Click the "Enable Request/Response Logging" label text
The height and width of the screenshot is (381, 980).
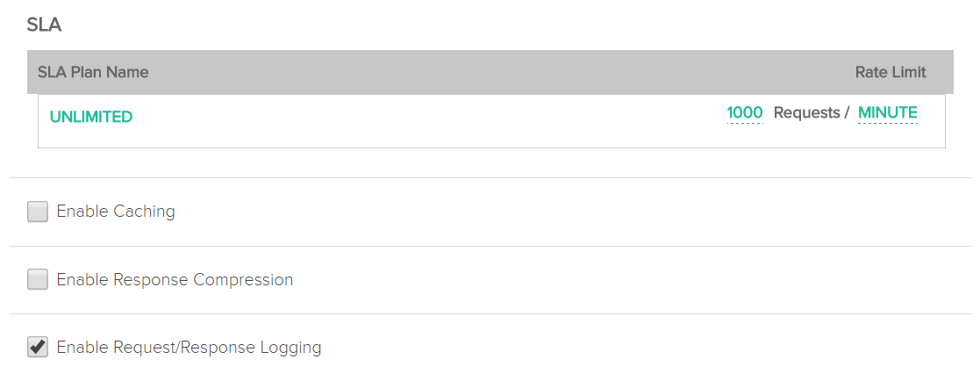pyautogui.click(x=189, y=348)
